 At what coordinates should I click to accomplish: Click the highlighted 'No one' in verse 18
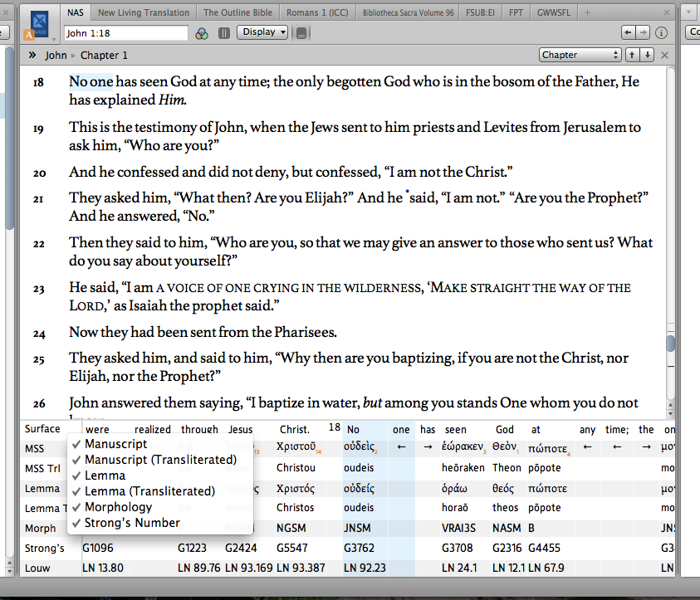coord(91,81)
